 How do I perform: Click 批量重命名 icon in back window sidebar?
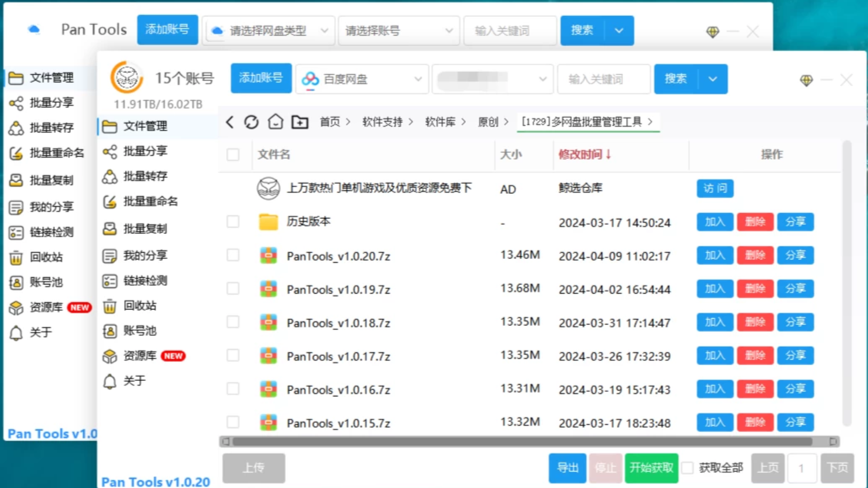[x=16, y=153]
